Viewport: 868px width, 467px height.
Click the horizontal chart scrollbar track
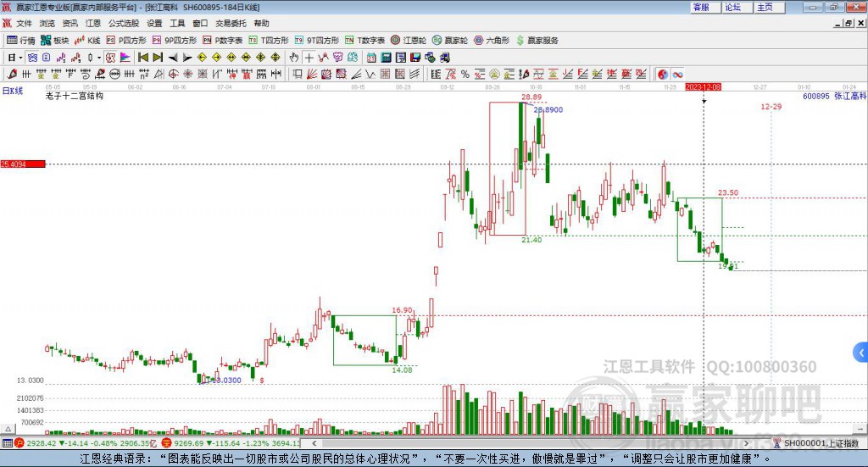(x=530, y=443)
